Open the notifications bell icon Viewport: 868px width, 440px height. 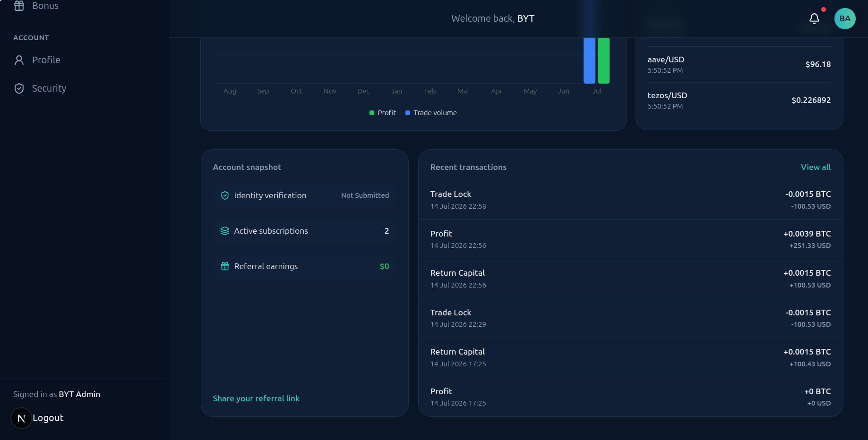click(x=814, y=18)
